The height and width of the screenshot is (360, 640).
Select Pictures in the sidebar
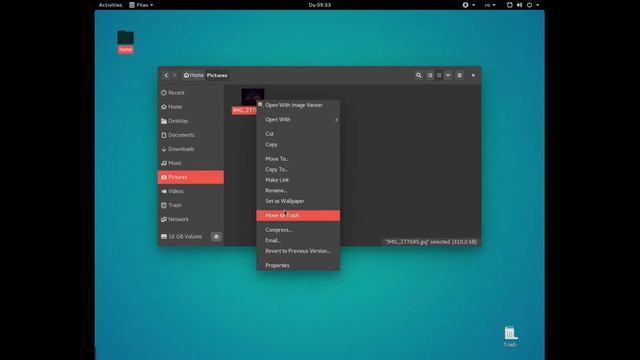coord(191,177)
